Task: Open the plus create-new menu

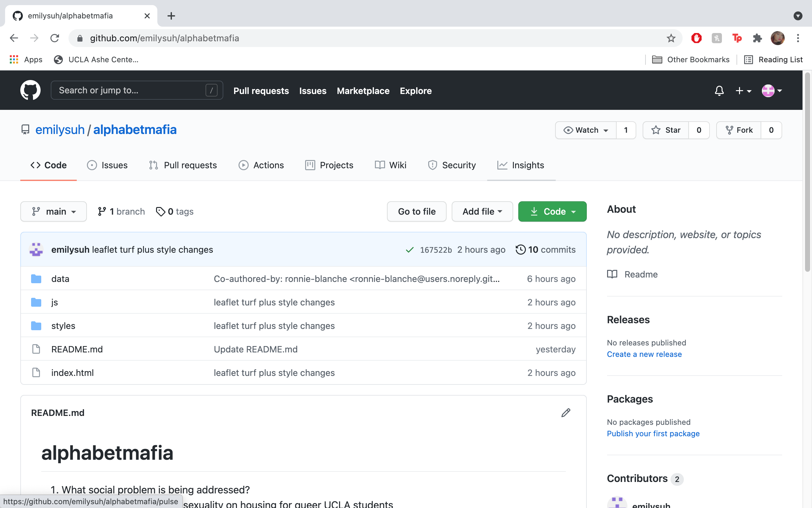Action: point(743,91)
